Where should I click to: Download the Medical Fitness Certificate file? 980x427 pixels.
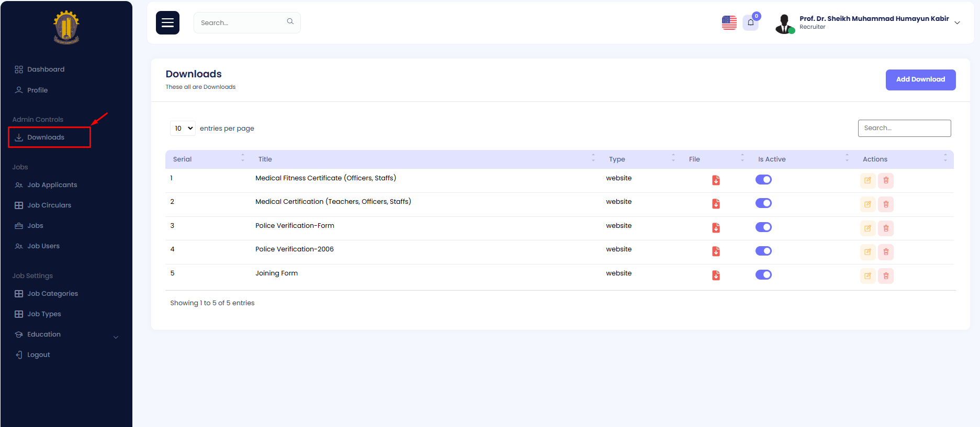click(x=716, y=180)
